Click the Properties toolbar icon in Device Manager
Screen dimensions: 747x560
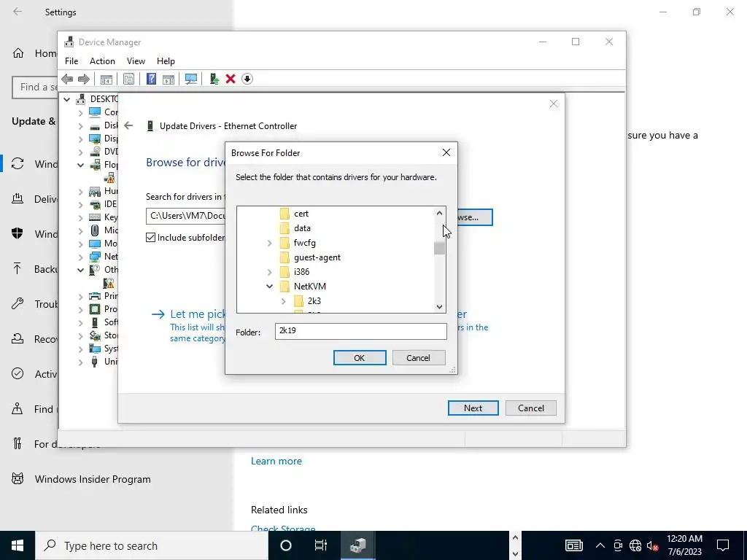click(x=128, y=79)
